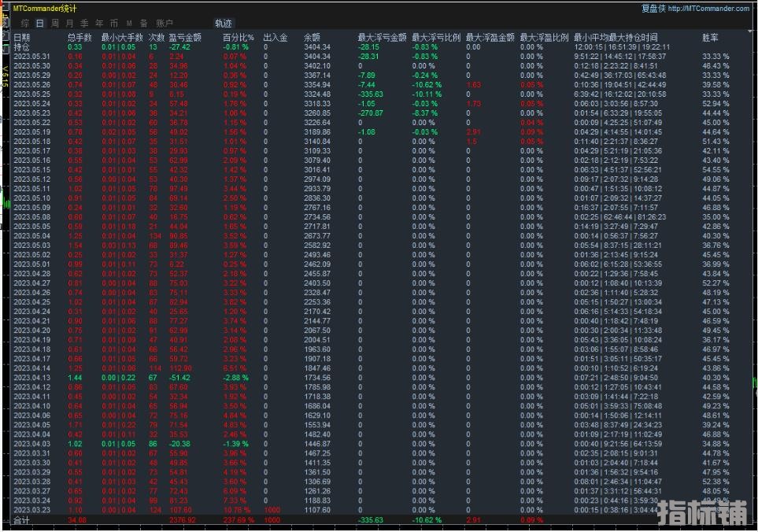Click holding time 12:00:15 | 16:51:39 | 19:22:11
Viewport: 758px width, 532px height.
(622, 47)
